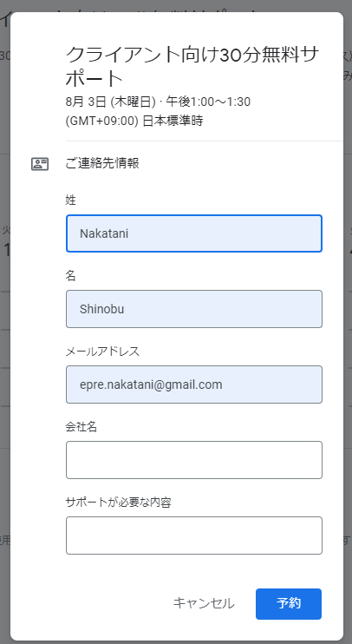Click the timezone text (GMT+09:00) 日本標準時

pyautogui.click(x=134, y=121)
